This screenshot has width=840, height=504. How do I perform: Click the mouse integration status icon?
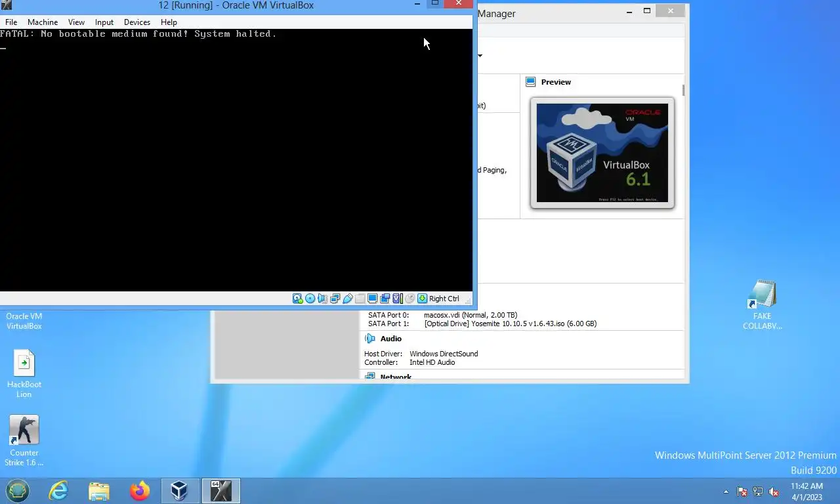[x=409, y=299]
